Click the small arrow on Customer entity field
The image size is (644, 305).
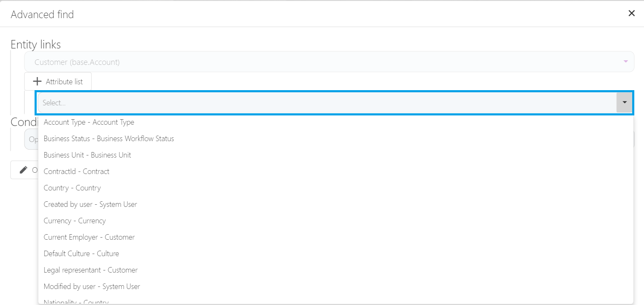(625, 62)
